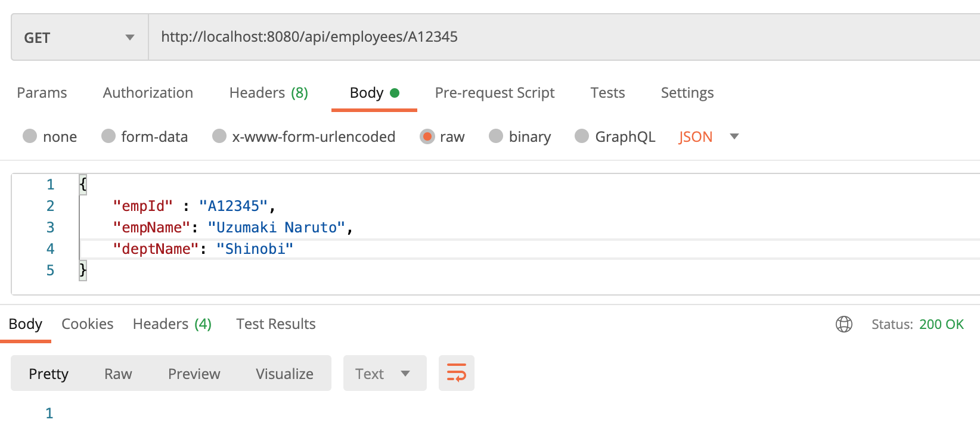This screenshot has width=980, height=435.
Task: Expand the JSON body format dropdown
Action: tap(708, 136)
